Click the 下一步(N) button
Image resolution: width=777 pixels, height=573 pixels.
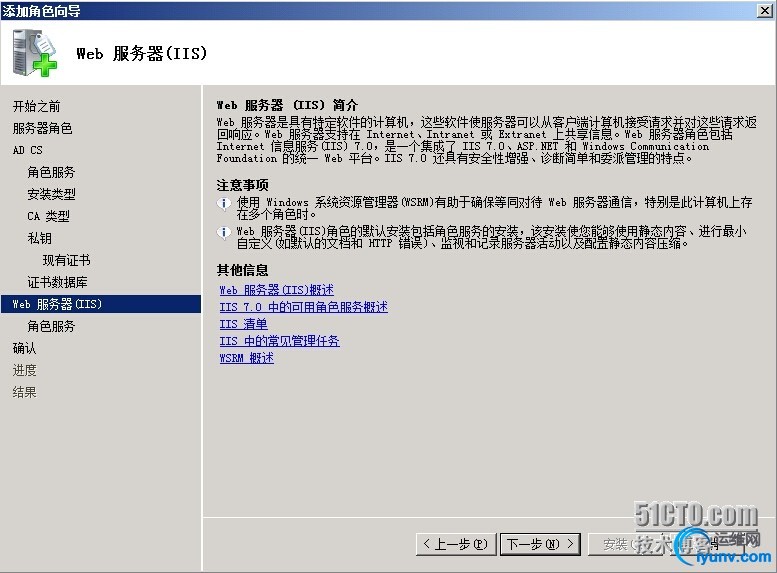[540, 544]
